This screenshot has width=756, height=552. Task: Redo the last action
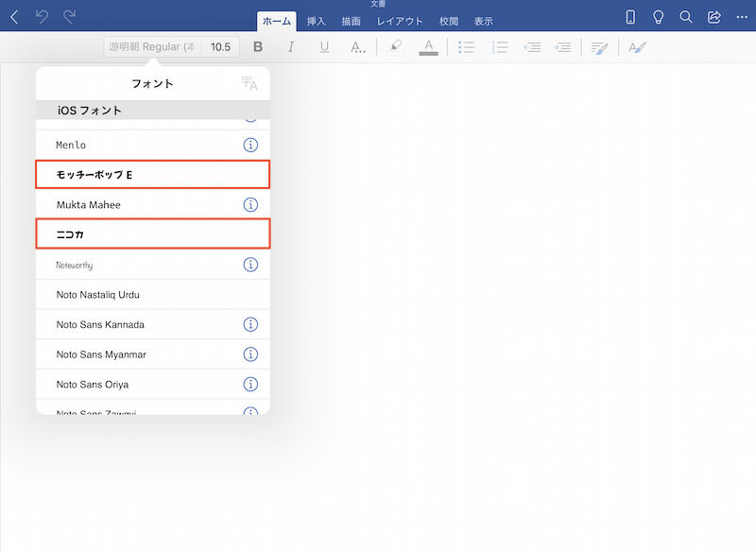[x=69, y=17]
